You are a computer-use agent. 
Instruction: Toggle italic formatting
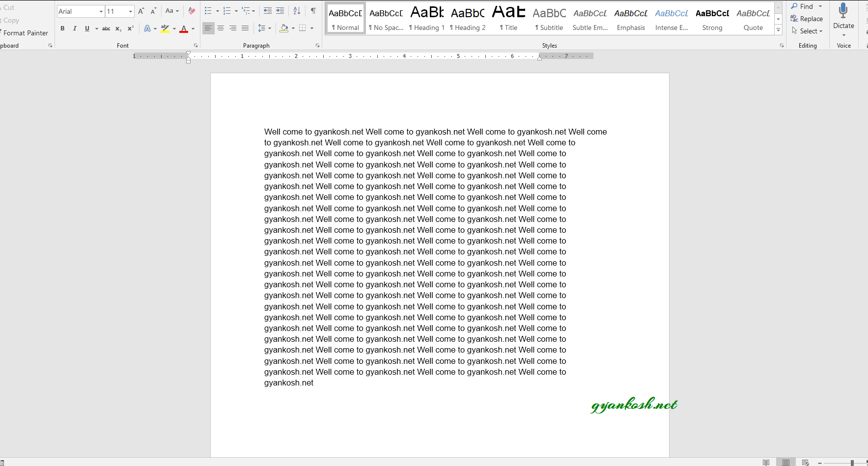click(x=74, y=28)
